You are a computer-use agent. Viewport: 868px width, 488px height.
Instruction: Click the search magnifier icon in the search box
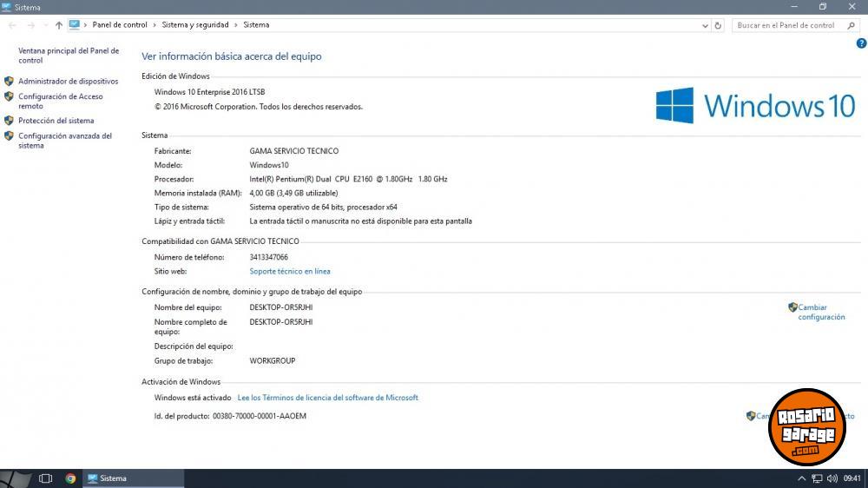coord(852,25)
